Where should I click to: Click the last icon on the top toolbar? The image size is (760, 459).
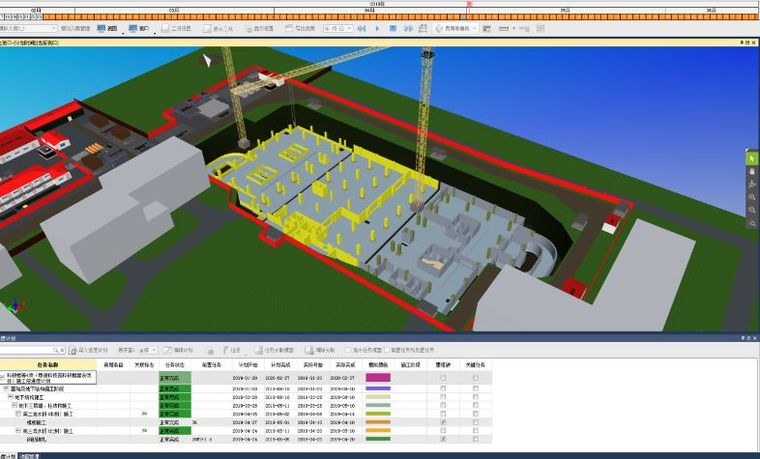pyautogui.click(x=540, y=29)
